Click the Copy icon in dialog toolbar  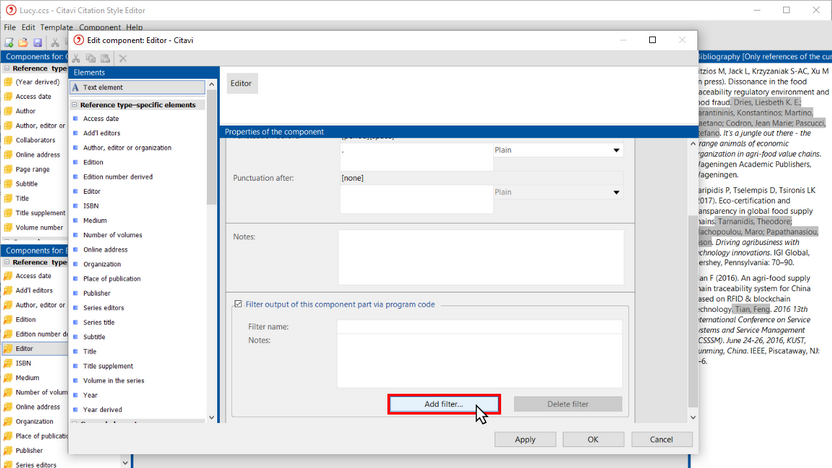click(91, 58)
